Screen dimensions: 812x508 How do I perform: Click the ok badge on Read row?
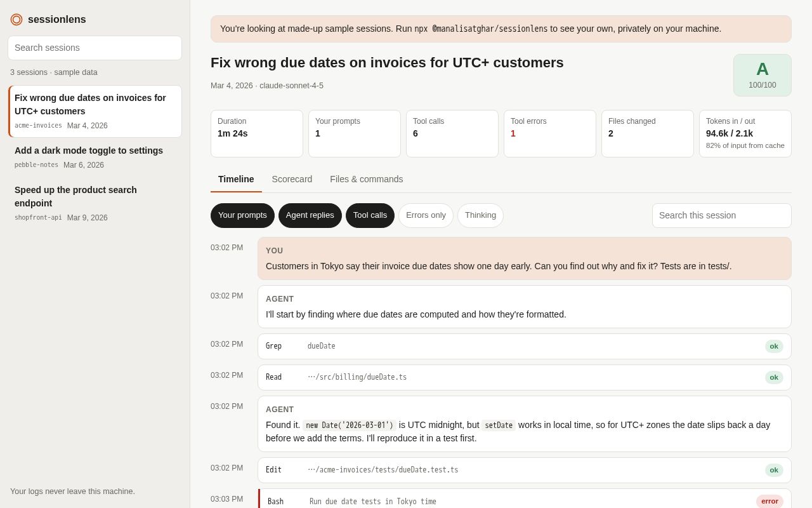click(x=774, y=377)
